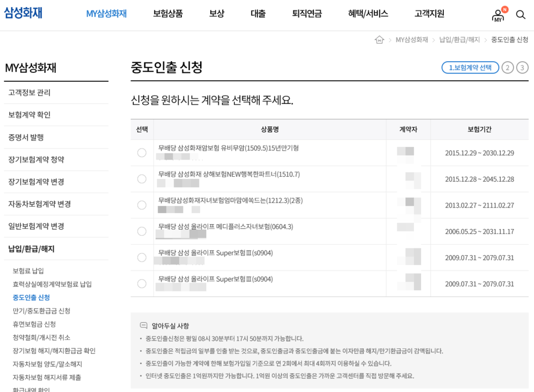Open 보상 top menu

click(x=217, y=14)
